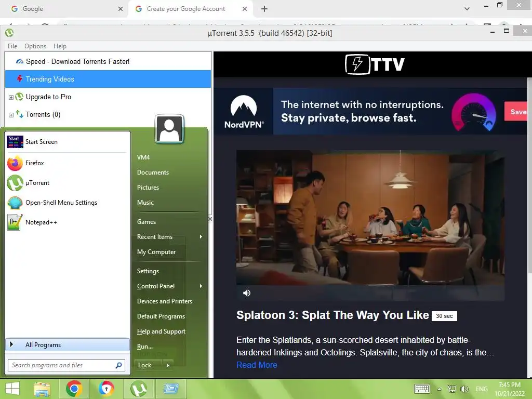The height and width of the screenshot is (399, 532).
Task: Open Chrome tab search dropdown
Action: tap(467, 9)
